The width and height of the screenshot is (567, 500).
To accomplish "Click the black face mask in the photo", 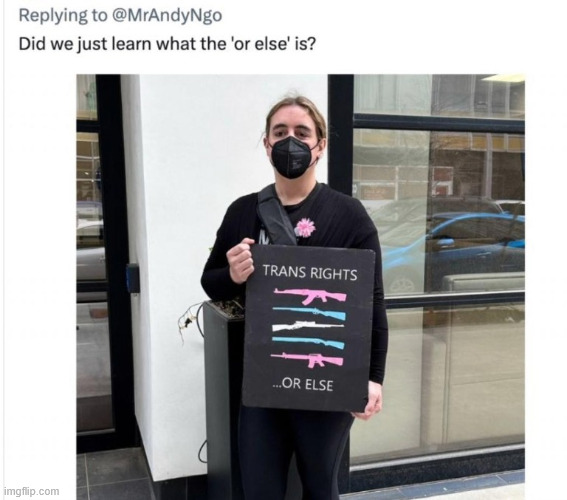I will pos(292,157).
